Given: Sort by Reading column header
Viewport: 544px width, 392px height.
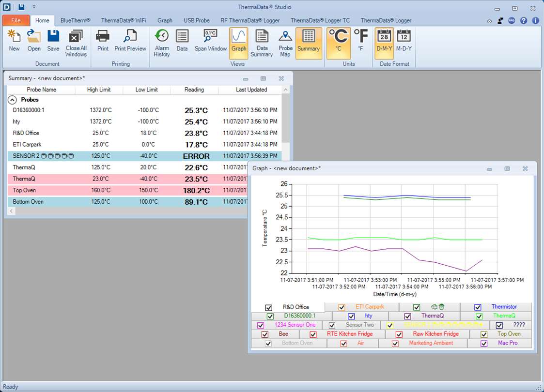Looking at the screenshot, I should click(194, 90).
